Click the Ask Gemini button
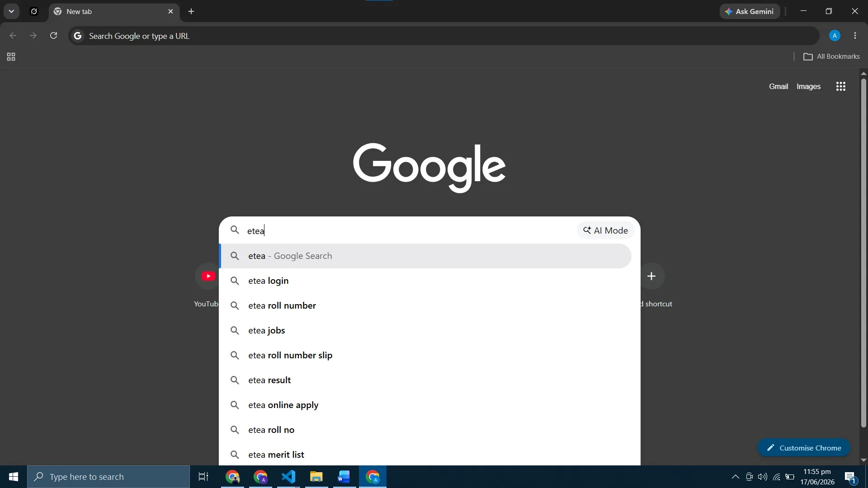This screenshot has width=868, height=488. [x=750, y=11]
